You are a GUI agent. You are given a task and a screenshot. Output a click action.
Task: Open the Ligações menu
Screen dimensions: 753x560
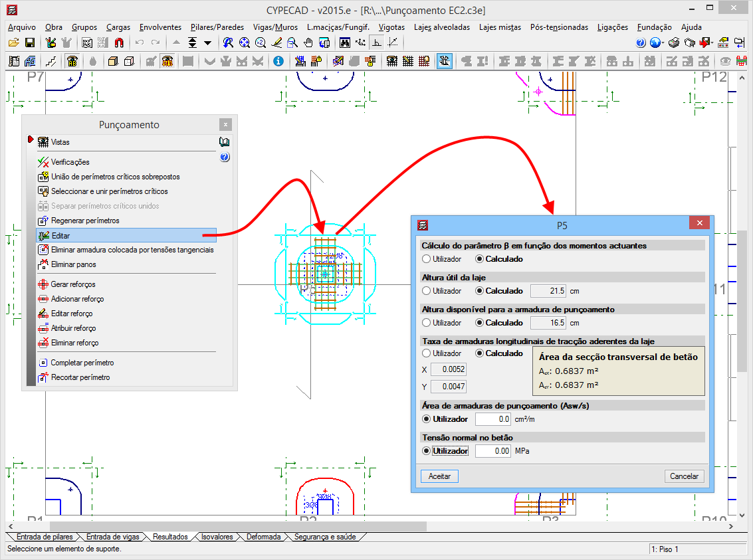pyautogui.click(x=612, y=27)
